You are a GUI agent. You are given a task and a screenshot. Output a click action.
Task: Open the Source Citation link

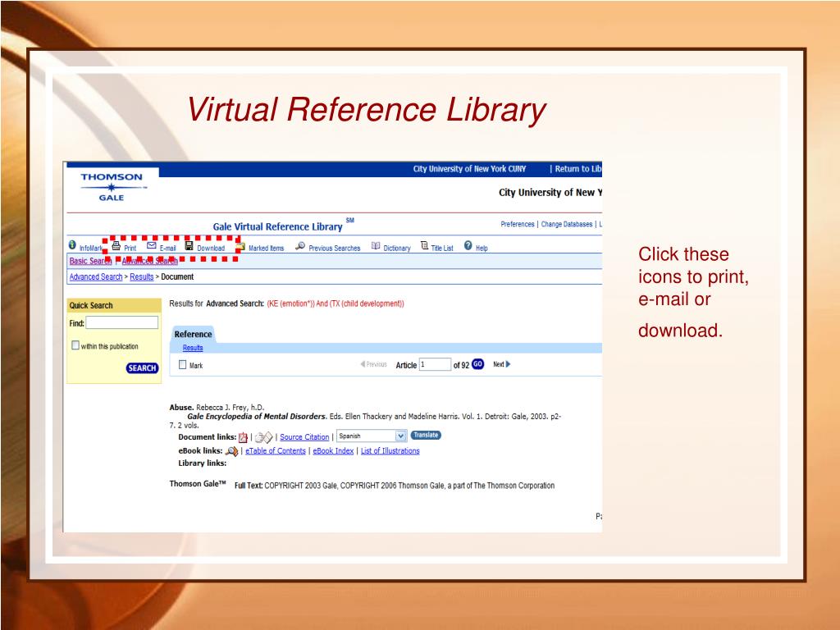coord(304,437)
